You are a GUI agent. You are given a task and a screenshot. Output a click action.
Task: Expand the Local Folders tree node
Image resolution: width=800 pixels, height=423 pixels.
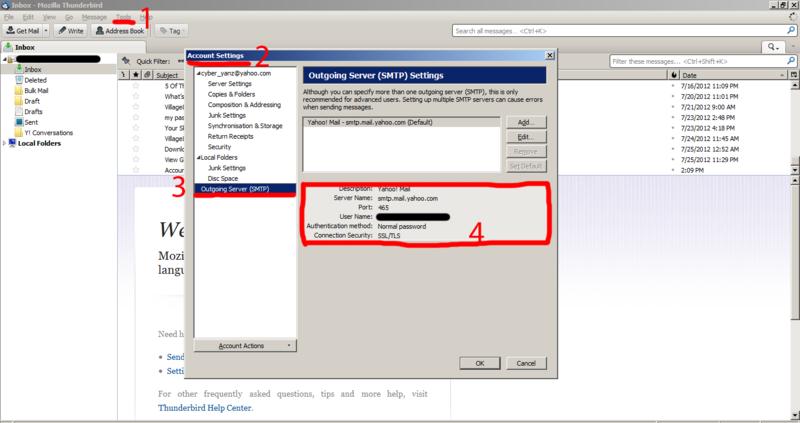click(4, 143)
